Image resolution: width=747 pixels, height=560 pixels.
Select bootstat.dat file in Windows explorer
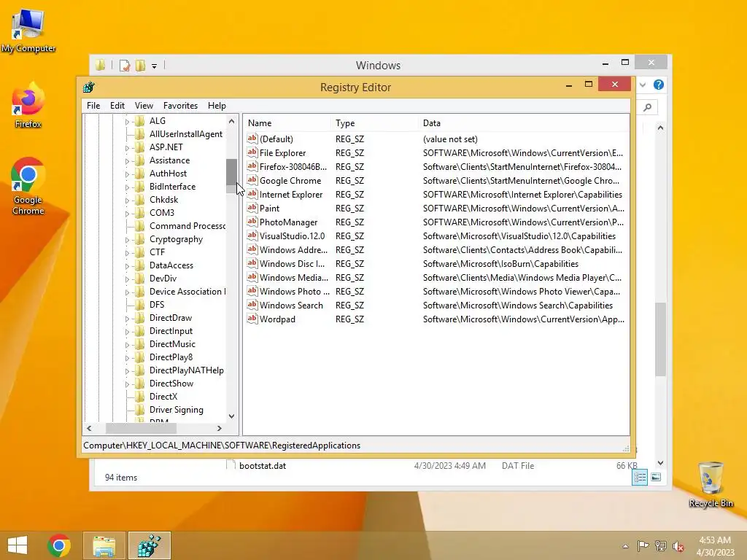tap(263, 466)
